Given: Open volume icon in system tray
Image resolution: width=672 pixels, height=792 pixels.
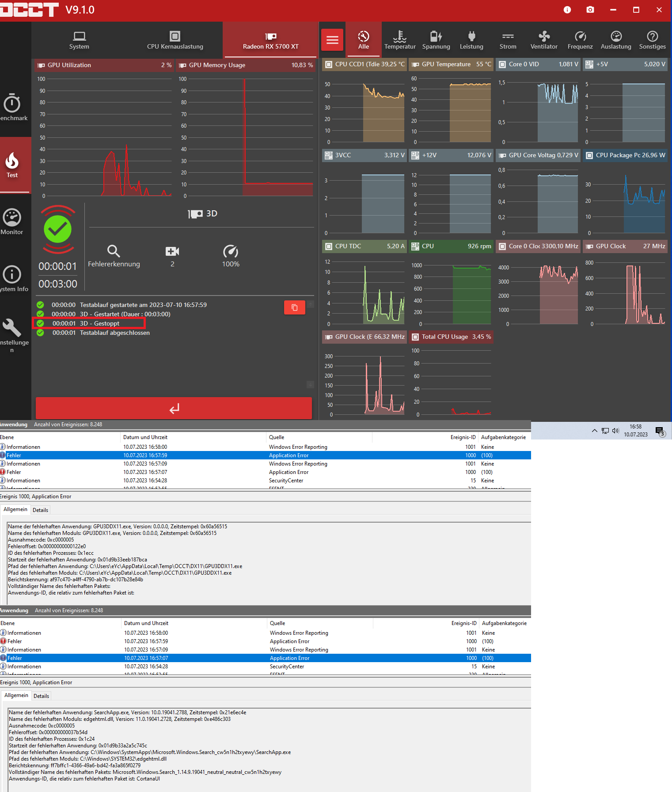Looking at the screenshot, I should point(615,431).
